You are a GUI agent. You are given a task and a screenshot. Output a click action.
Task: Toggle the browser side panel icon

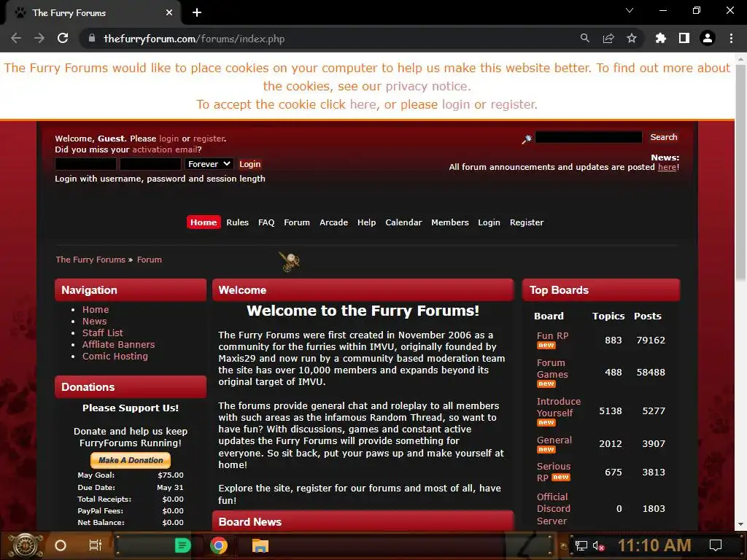coord(684,38)
